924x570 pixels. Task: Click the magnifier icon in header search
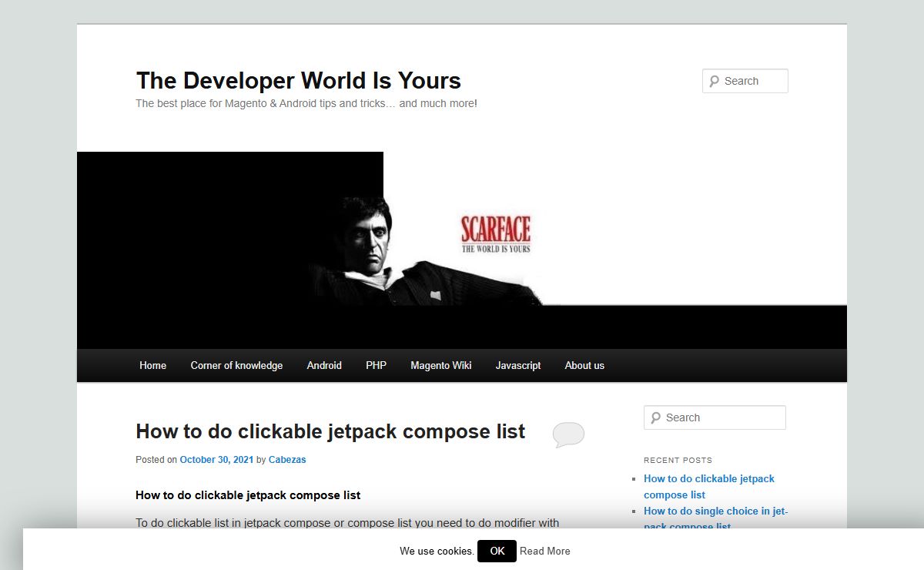tap(714, 81)
